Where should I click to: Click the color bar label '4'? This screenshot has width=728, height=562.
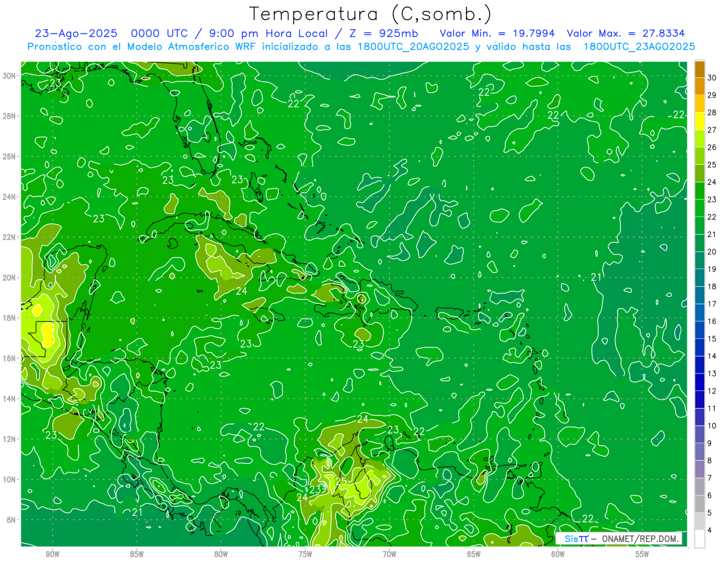click(x=710, y=530)
